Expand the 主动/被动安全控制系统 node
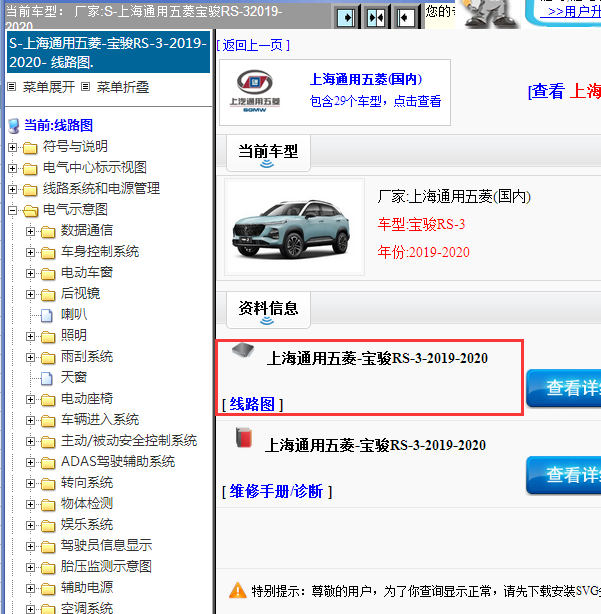Viewport: 601px width, 614px height. coord(31,442)
